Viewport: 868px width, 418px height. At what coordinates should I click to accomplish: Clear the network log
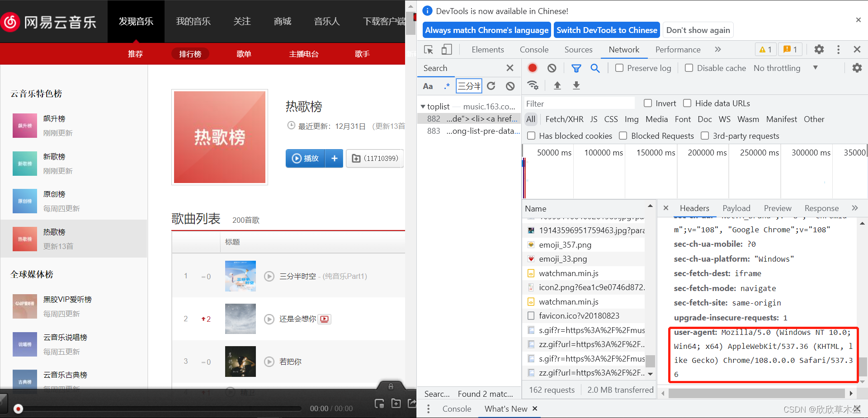point(552,68)
